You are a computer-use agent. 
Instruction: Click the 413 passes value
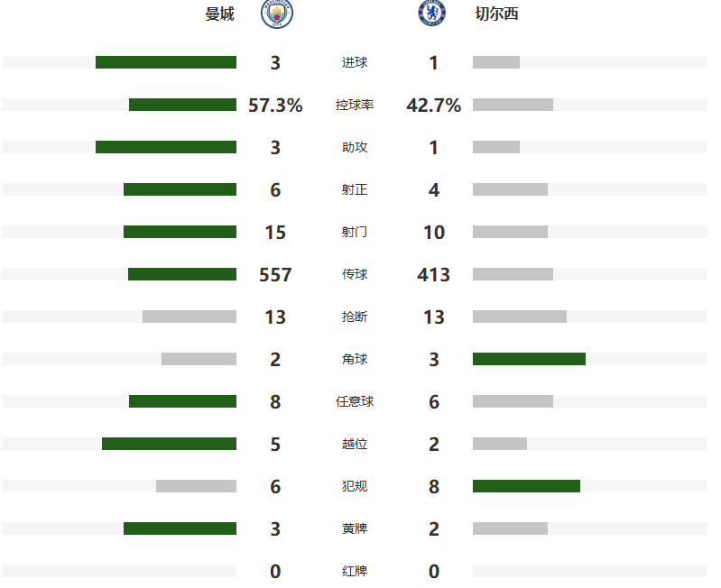click(x=434, y=275)
